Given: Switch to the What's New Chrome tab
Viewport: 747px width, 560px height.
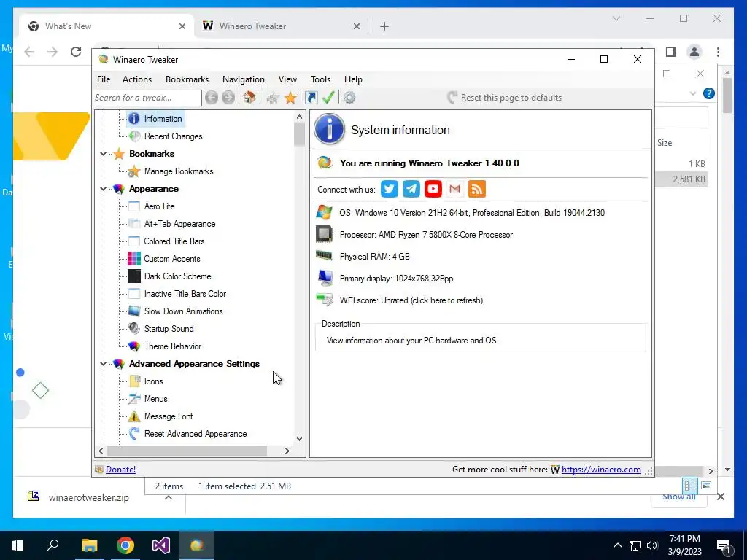Looking at the screenshot, I should point(107,26).
